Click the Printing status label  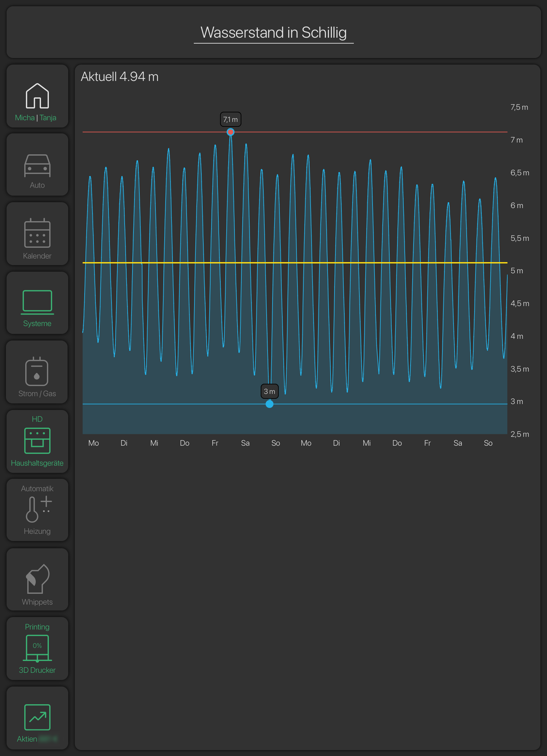pyautogui.click(x=37, y=627)
